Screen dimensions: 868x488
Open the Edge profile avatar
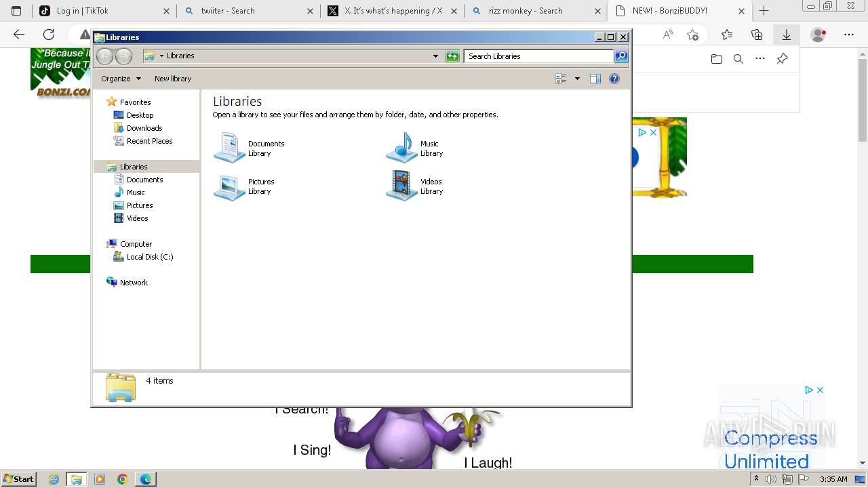[818, 35]
